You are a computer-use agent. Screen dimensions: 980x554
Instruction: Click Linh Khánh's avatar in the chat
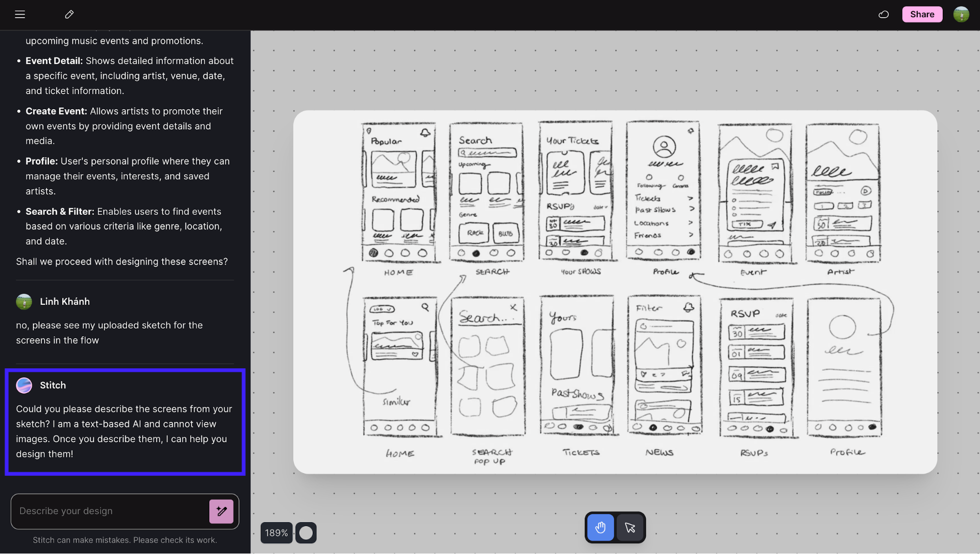(x=24, y=302)
